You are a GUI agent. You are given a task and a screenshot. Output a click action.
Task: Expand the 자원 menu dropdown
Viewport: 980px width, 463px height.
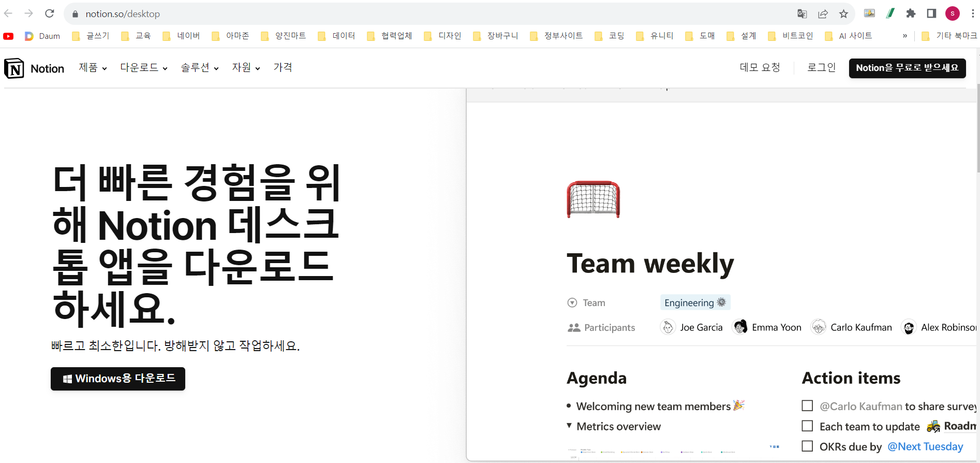click(x=246, y=67)
